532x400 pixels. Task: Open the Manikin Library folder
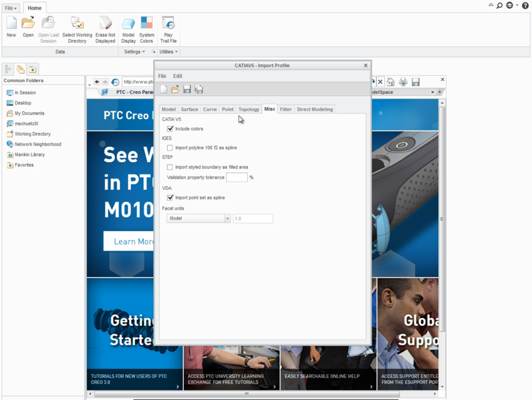(x=26, y=154)
